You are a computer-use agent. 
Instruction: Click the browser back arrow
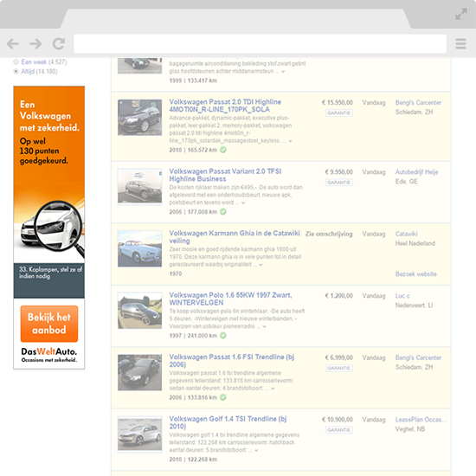coord(13,44)
